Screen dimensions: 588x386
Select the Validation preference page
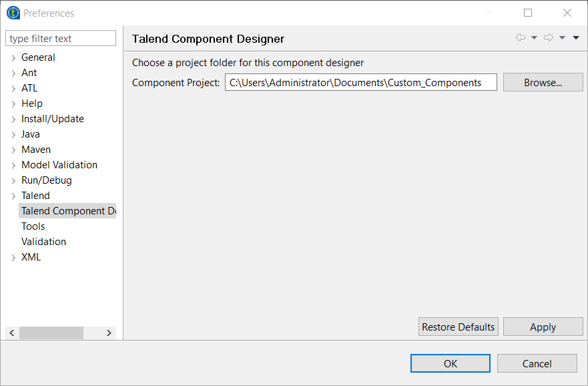(x=43, y=242)
